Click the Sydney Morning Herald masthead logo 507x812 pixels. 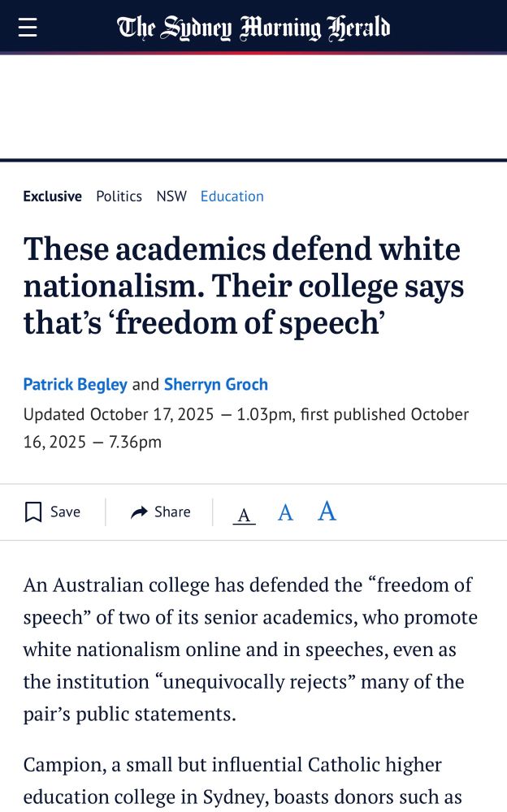(253, 27)
